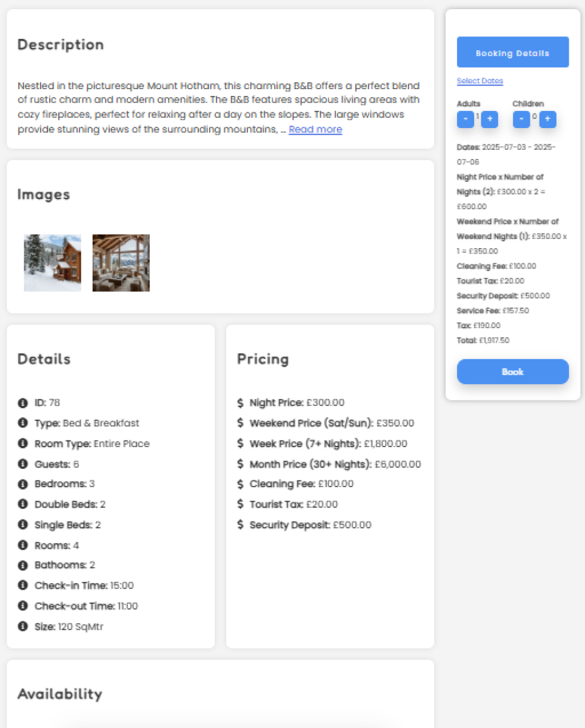This screenshot has height=728, width=585.
Task: Click the dollar icon beside Cleaning Fee
Action: [241, 484]
